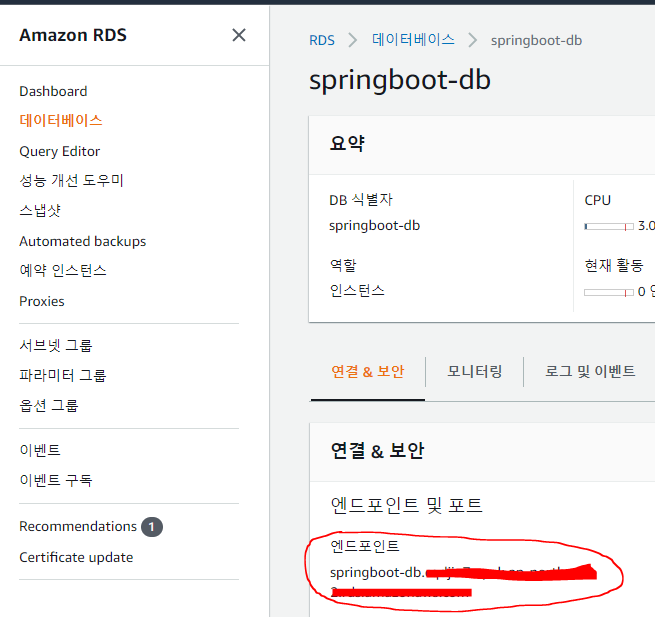
Task: Click the Recommendations count badge
Action: 151,527
